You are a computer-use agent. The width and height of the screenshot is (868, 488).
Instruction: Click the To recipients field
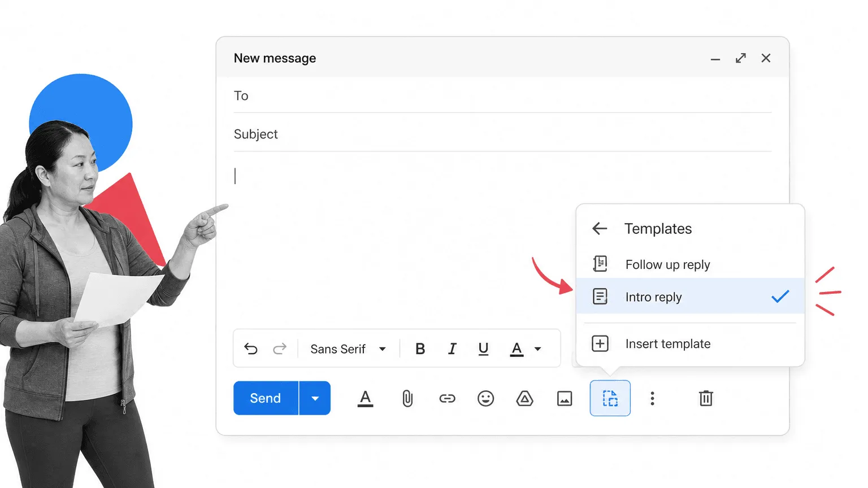tap(502, 95)
